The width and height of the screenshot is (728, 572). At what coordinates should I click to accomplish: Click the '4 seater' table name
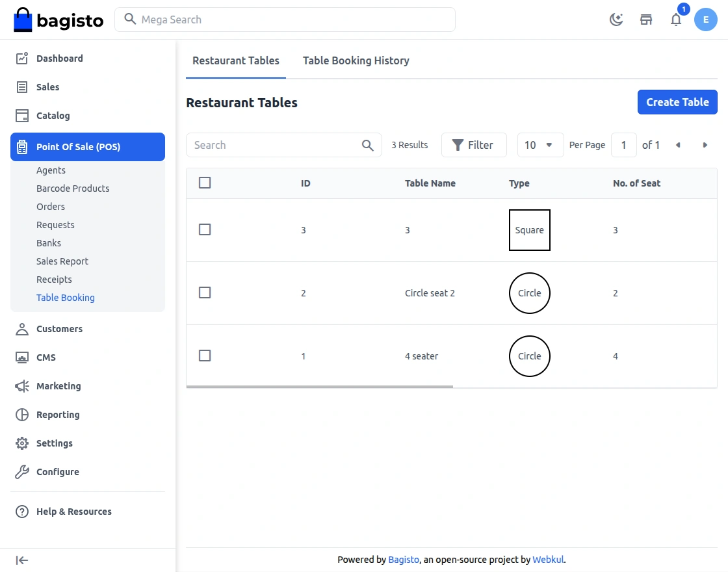tap(422, 356)
